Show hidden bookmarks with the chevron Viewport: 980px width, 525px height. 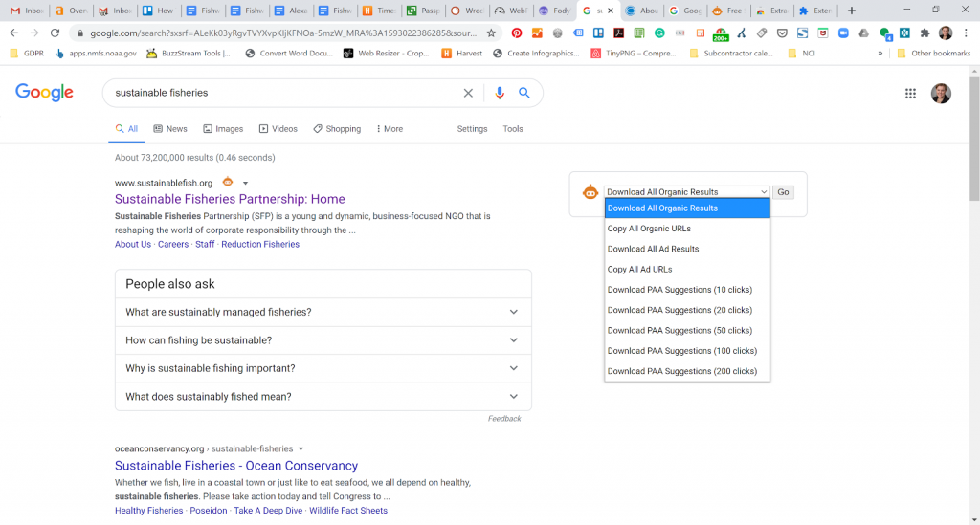880,53
